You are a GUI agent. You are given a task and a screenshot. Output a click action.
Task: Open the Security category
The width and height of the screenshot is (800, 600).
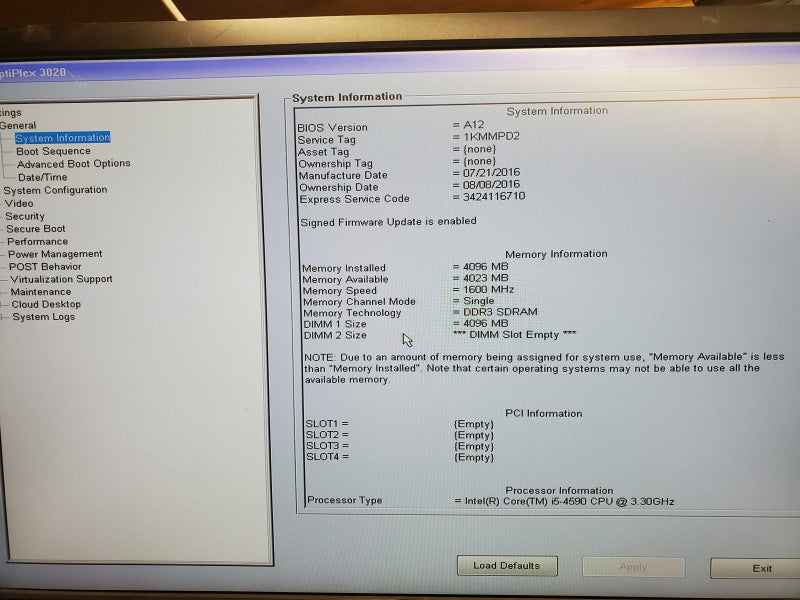pyautogui.click(x=24, y=216)
